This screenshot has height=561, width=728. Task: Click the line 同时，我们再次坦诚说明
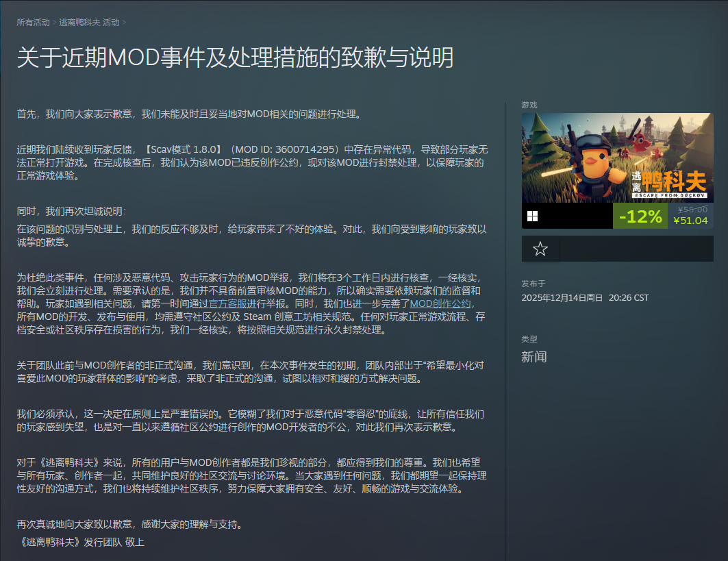coord(71,211)
